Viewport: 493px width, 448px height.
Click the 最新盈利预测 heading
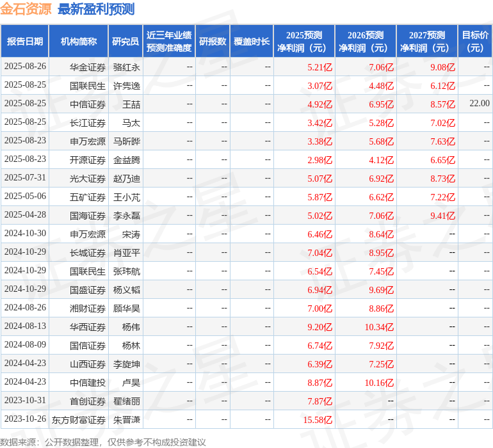96,9
